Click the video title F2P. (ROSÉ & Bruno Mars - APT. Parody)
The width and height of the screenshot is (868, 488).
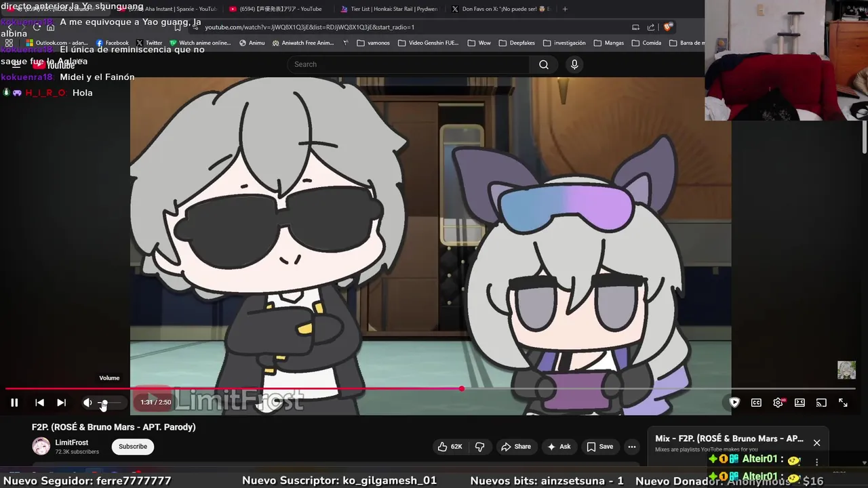click(114, 427)
